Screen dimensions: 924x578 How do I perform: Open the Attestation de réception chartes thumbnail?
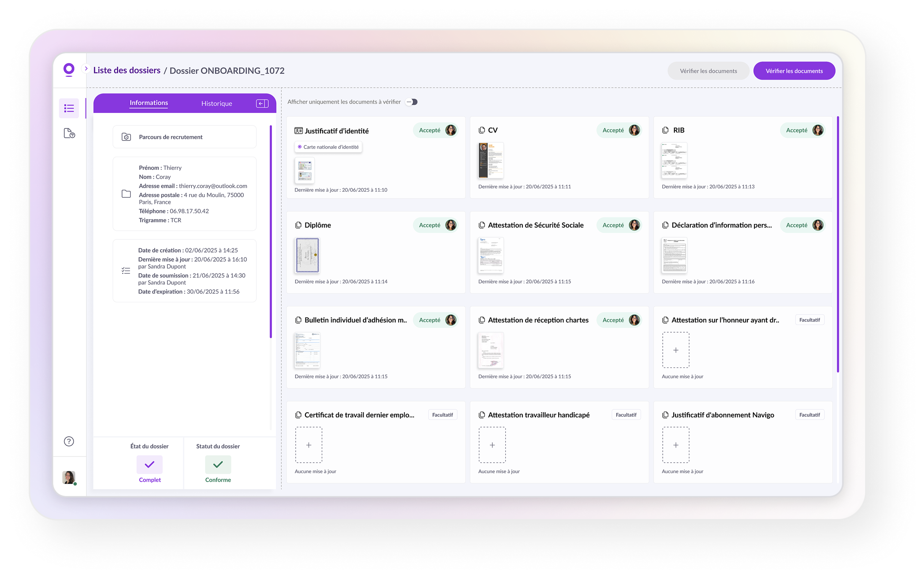[x=490, y=350]
